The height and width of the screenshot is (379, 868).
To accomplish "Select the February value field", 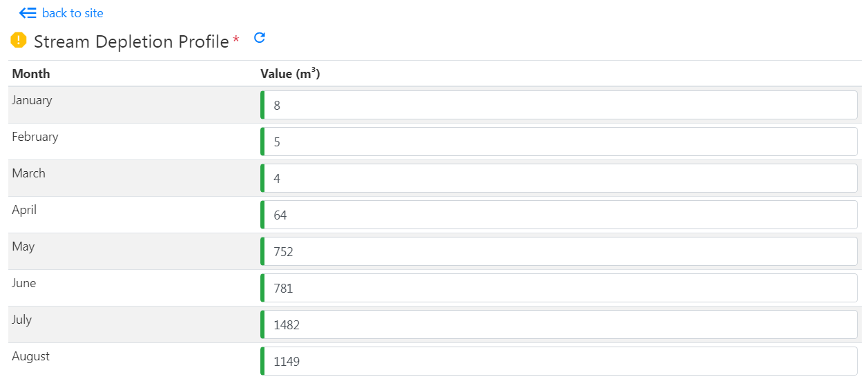I will (x=559, y=142).
